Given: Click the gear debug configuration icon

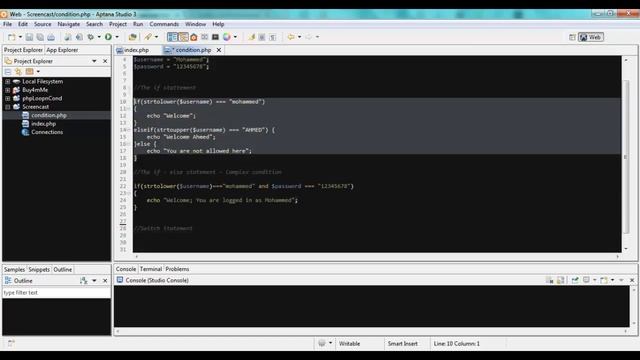Looking at the screenshot, I should click(91, 37).
